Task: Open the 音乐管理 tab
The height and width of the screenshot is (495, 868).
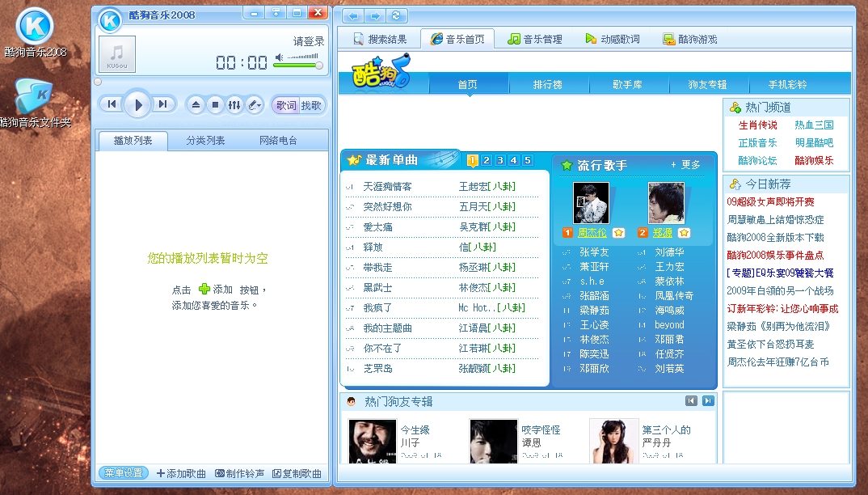Action: [x=535, y=39]
